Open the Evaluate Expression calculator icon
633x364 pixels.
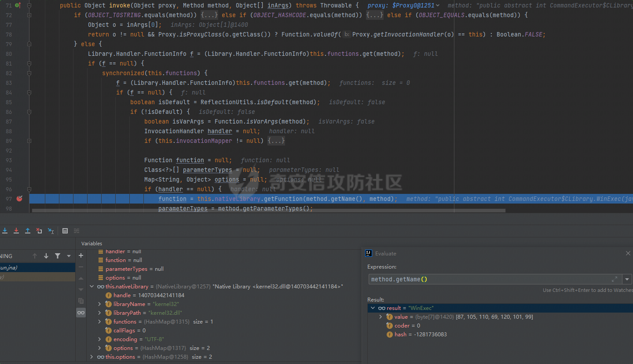pos(65,231)
